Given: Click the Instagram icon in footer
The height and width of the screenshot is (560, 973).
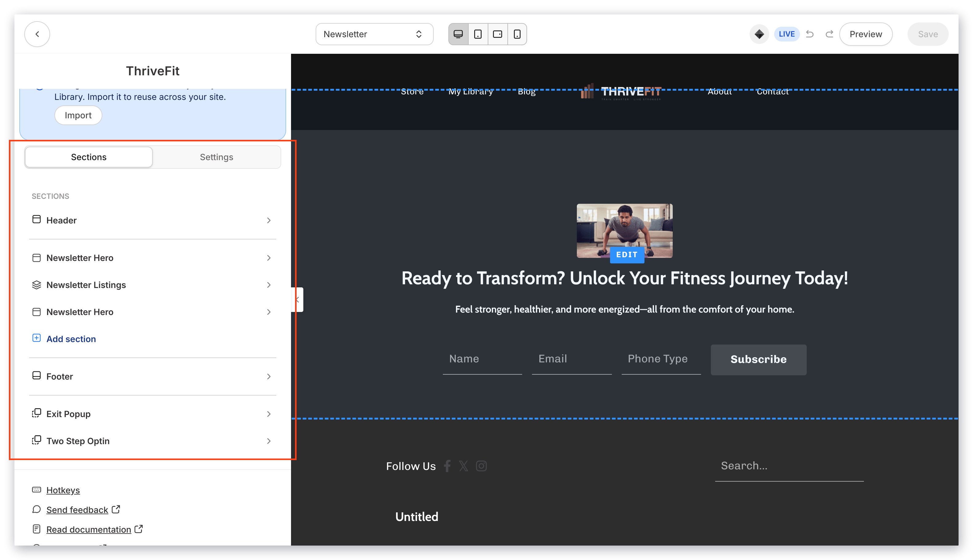Looking at the screenshot, I should click(481, 466).
